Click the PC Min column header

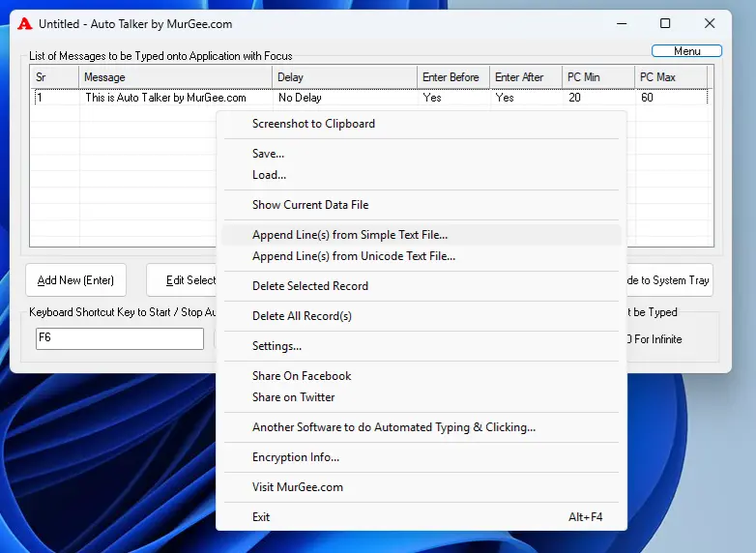pos(598,77)
